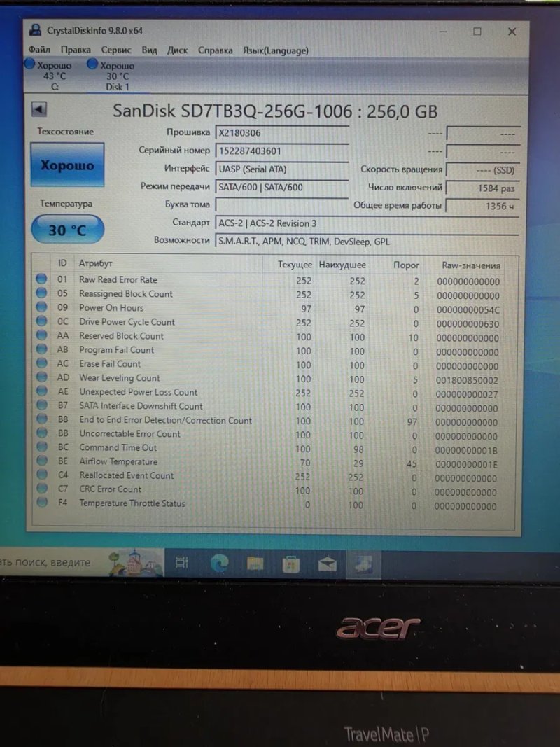Select raw value 000000000630

[468, 324]
